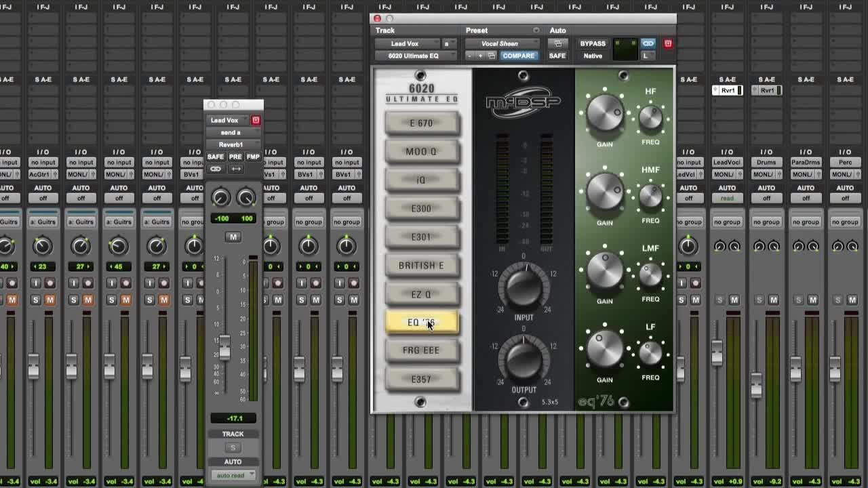Click the send level fader handle
868x488 pixels.
(x=224, y=348)
